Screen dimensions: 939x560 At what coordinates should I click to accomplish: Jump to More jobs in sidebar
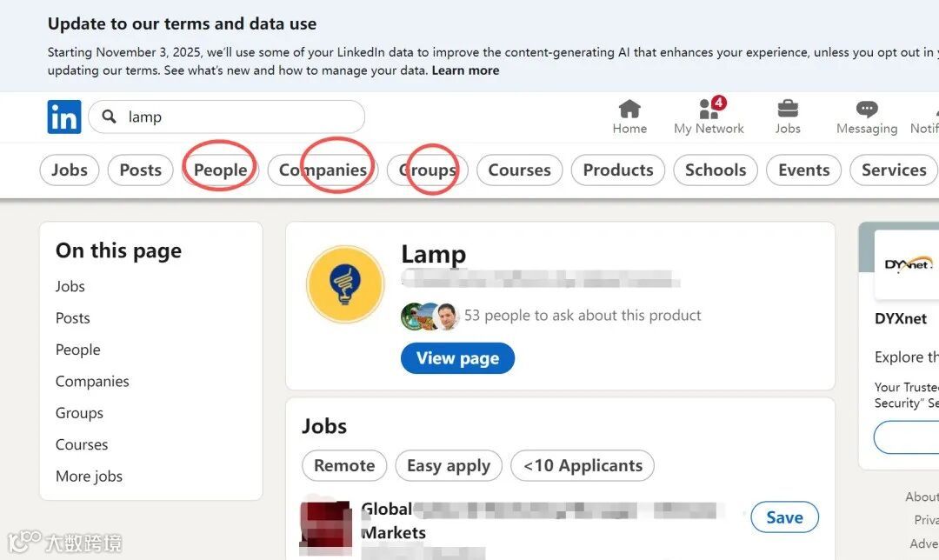89,476
